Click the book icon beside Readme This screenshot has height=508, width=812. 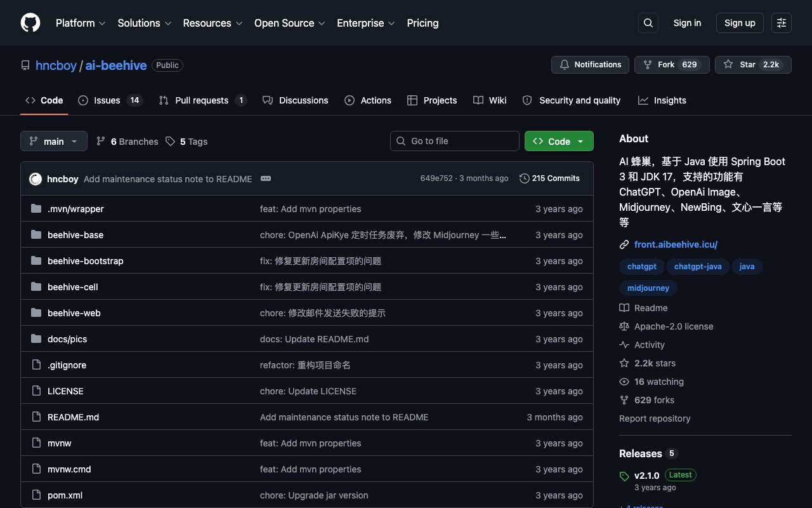pos(624,308)
